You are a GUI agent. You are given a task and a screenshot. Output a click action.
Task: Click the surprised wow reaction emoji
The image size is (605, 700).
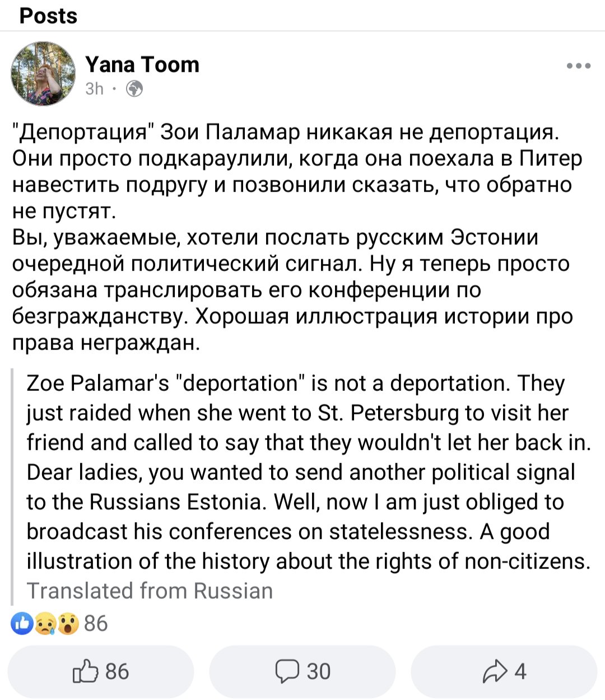(67, 623)
